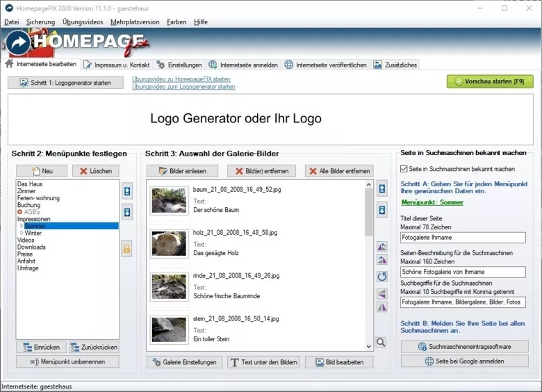Flip image vertically with the pink triangles icon
Viewport: 542px width, 392px height.
click(x=382, y=294)
